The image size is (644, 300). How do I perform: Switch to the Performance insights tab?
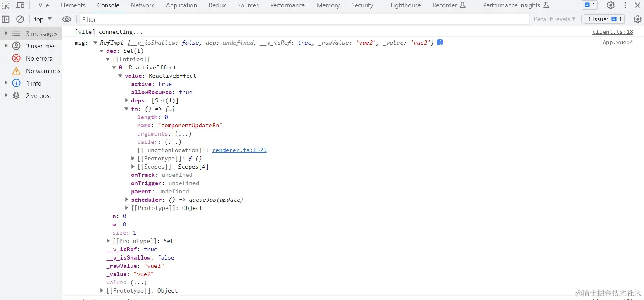tap(516, 5)
